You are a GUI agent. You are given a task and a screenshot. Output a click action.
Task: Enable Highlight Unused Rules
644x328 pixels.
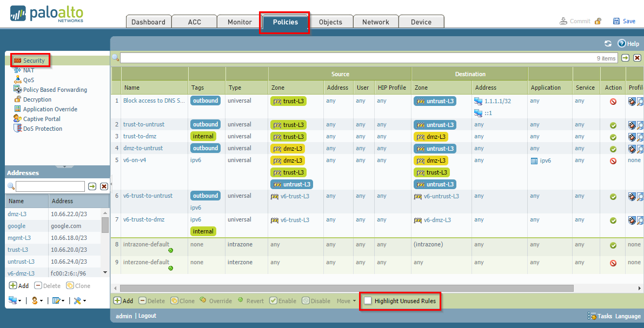pos(368,300)
